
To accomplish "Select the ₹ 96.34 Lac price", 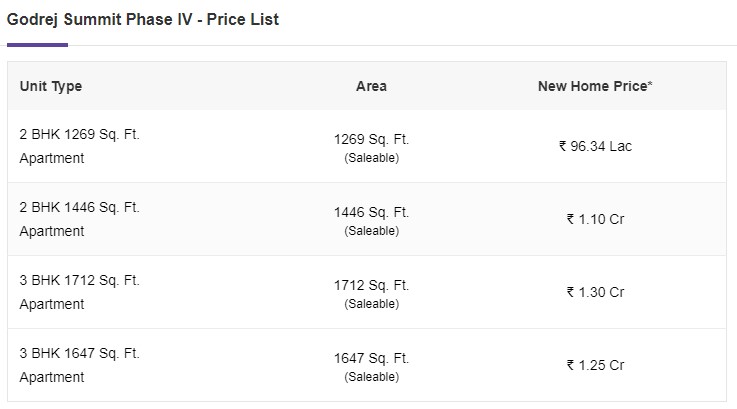I will [x=595, y=146].
